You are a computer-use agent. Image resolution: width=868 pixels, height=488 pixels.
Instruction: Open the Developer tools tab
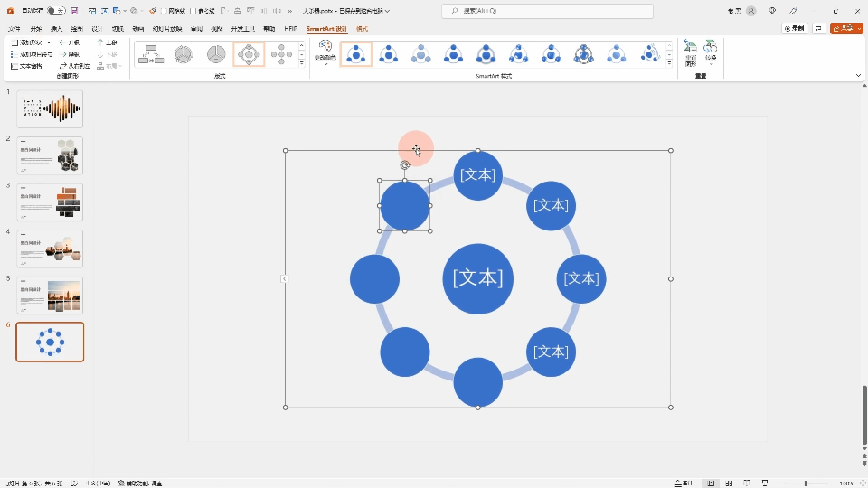pos(243,29)
